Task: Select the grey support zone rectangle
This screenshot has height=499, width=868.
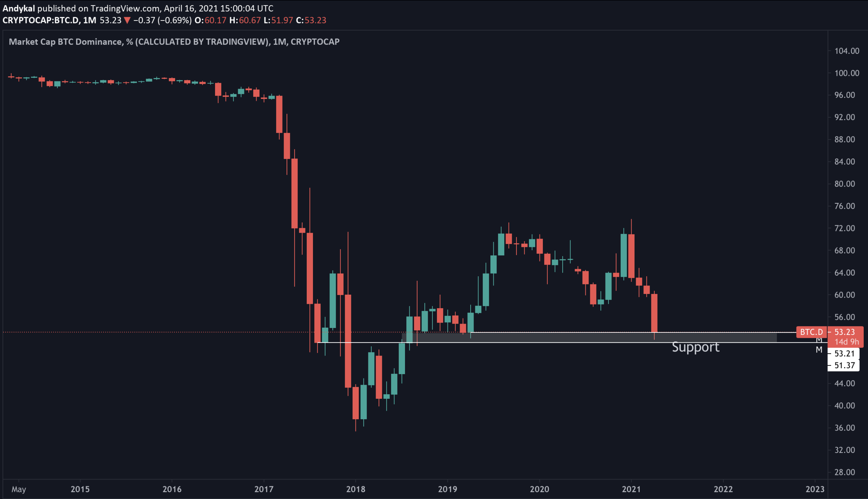Action: click(x=583, y=337)
